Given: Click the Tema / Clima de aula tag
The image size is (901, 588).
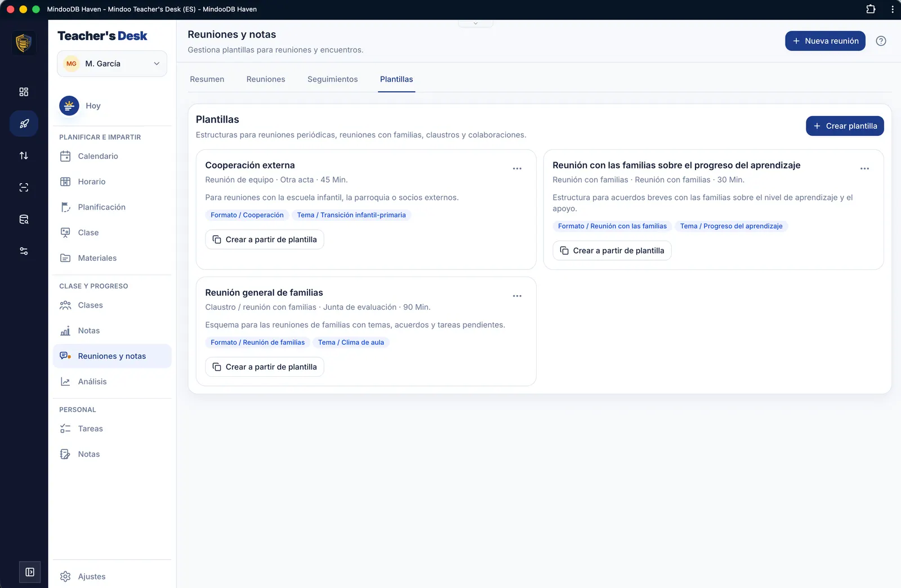Looking at the screenshot, I should pyautogui.click(x=351, y=342).
